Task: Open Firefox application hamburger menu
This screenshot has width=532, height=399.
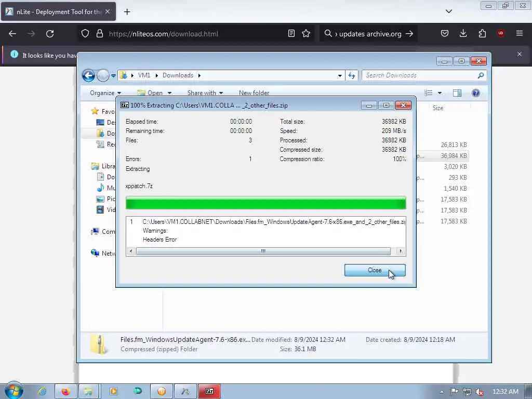Action: point(519,34)
